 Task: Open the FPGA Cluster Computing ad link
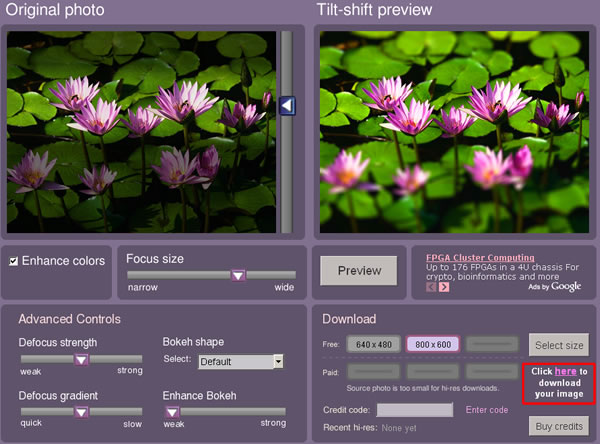(480, 257)
